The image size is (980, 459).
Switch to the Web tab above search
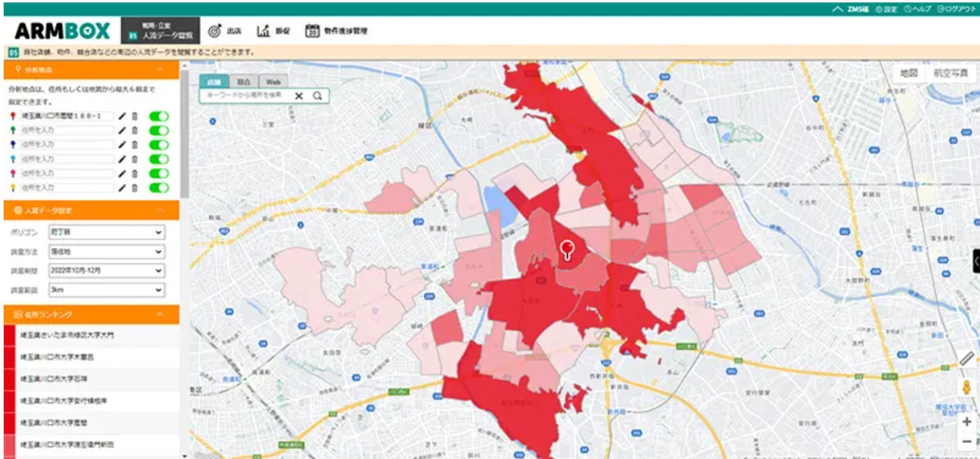click(x=273, y=82)
